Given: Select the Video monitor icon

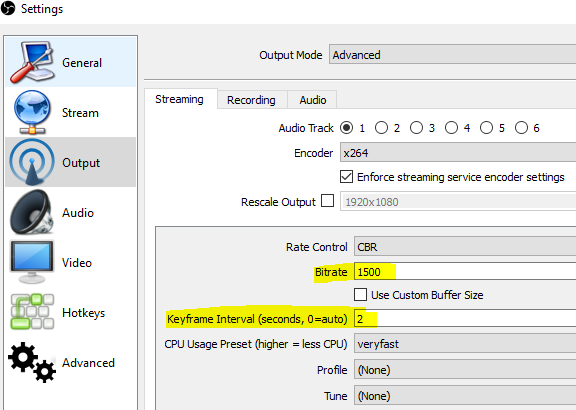Looking at the screenshot, I should [32, 262].
